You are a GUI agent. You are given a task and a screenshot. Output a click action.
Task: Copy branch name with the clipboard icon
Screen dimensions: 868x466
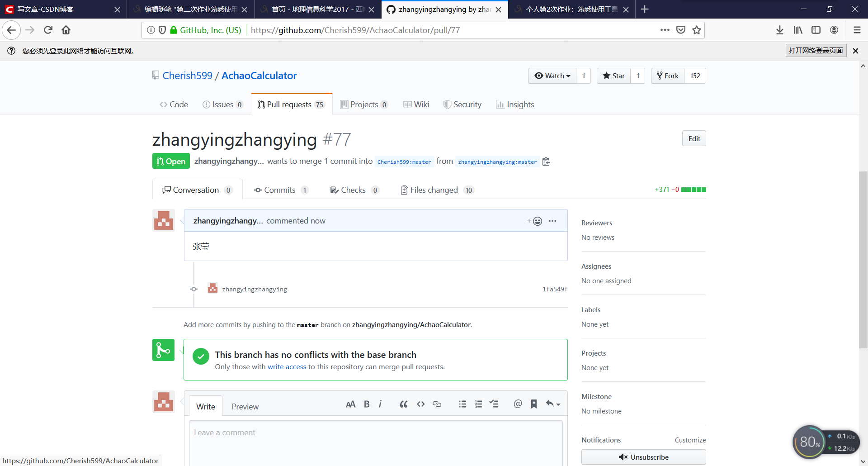point(546,162)
